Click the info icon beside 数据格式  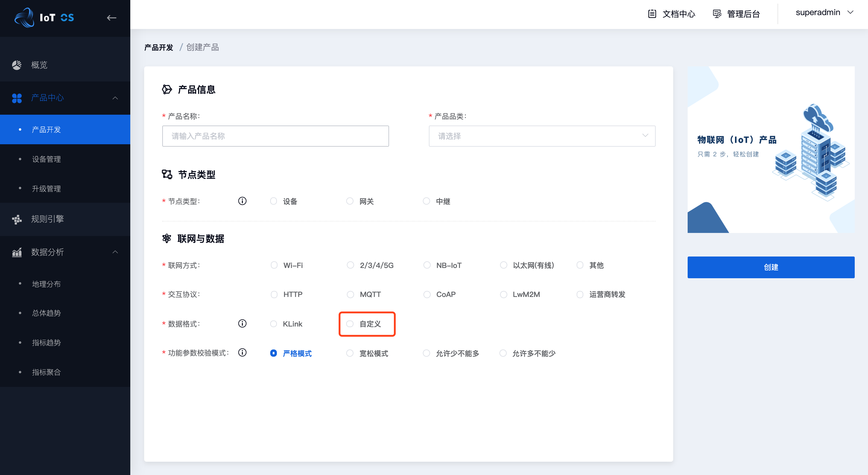click(242, 323)
